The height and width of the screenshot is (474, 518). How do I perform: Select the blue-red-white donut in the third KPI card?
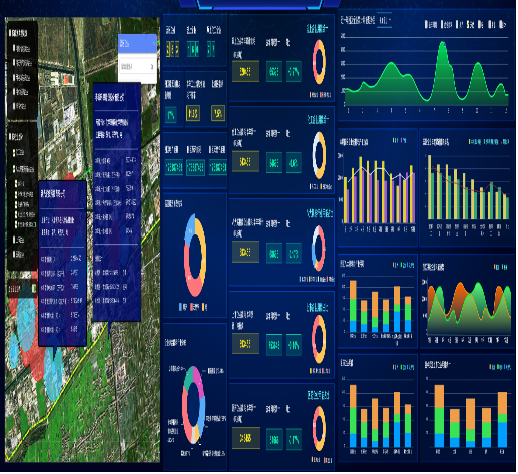pyautogui.click(x=319, y=249)
